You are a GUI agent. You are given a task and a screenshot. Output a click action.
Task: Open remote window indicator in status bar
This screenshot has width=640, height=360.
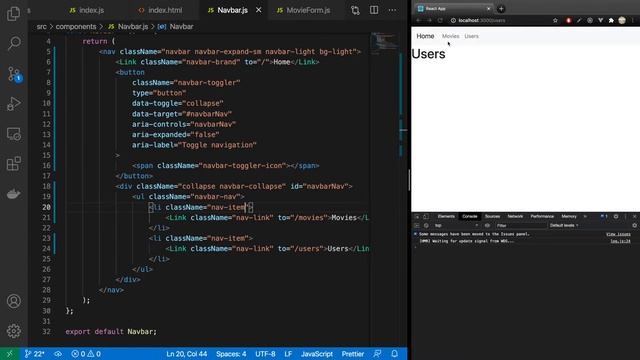pyautogui.click(x=9, y=354)
